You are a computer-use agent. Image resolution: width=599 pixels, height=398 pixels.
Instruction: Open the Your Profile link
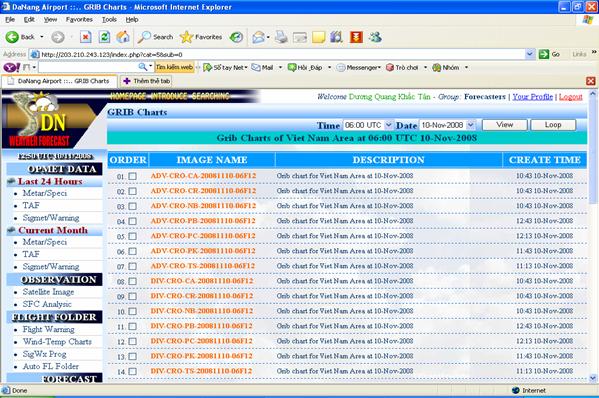533,97
